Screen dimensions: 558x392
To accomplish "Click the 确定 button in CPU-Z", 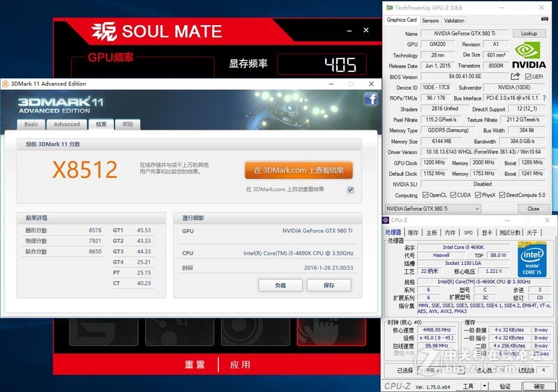I will 539,386.
